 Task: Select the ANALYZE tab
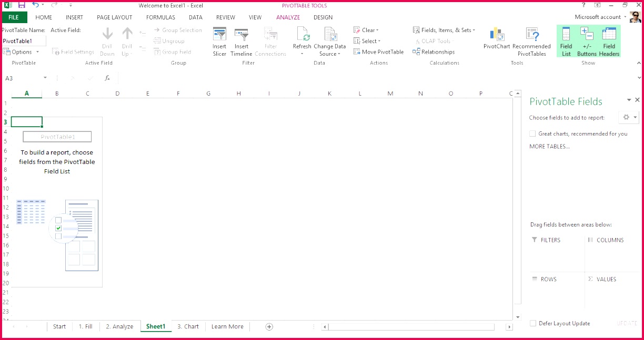click(x=288, y=17)
